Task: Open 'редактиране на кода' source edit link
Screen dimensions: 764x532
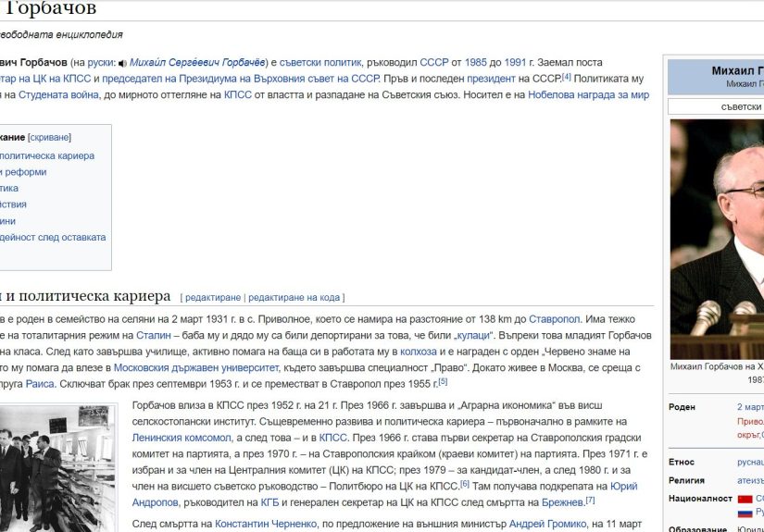Action: [x=294, y=298]
